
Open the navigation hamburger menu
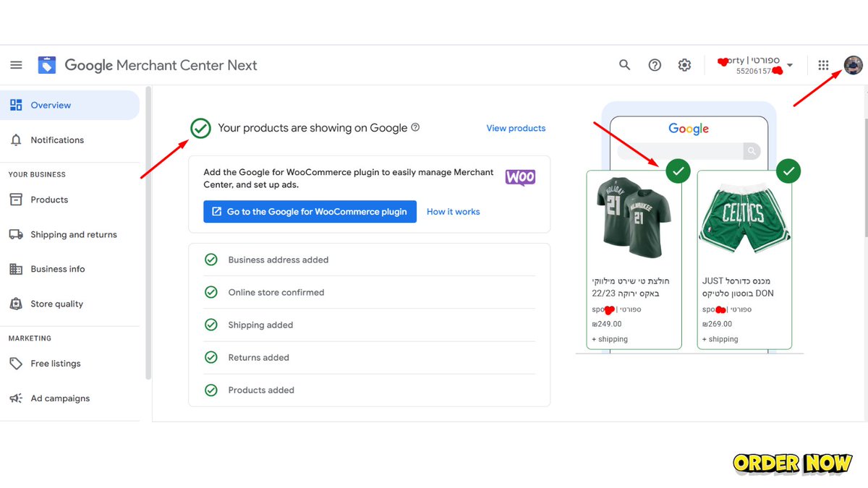[x=16, y=64]
